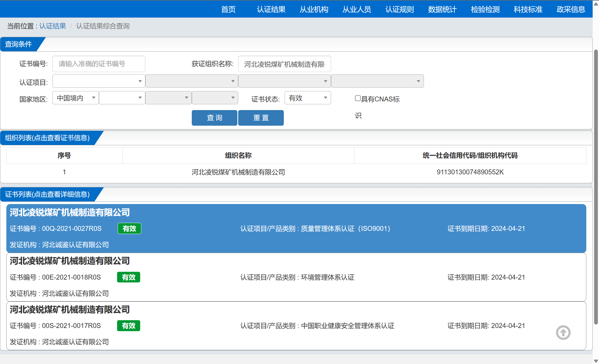Click the scrollbar down arrow
599x364 pixels.
point(596,361)
